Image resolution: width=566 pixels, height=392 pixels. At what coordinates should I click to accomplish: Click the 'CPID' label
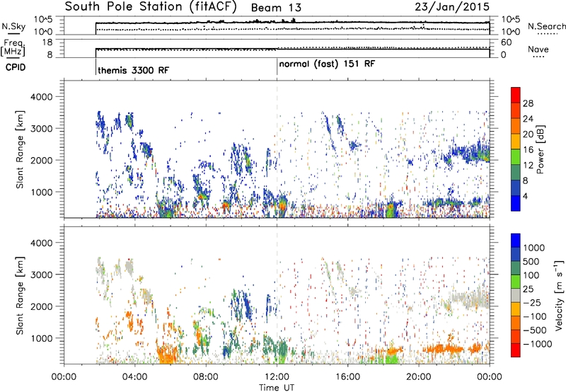point(16,67)
